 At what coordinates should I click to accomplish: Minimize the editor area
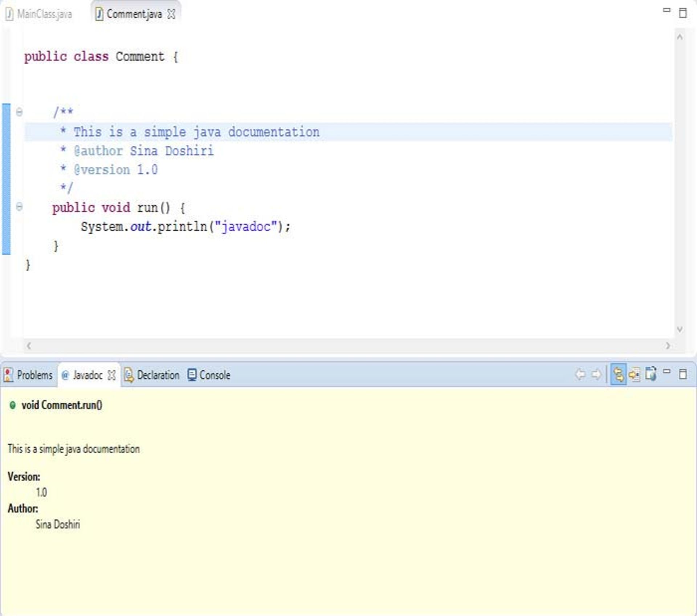(x=667, y=10)
